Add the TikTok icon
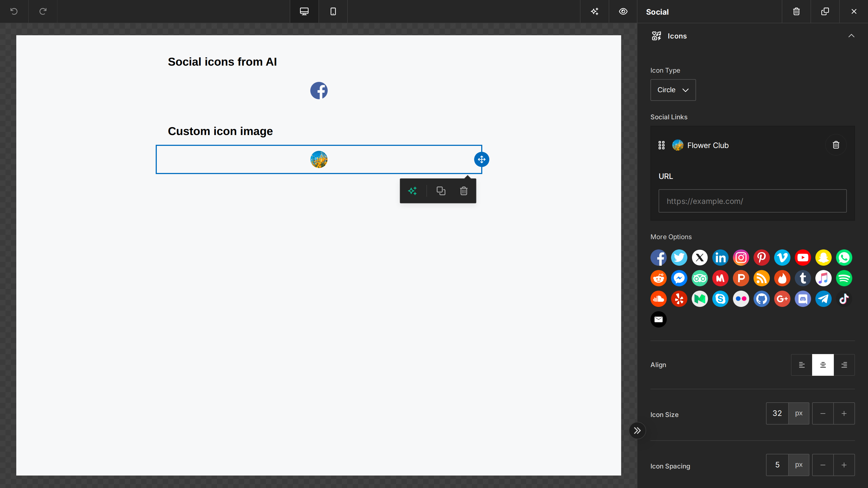The image size is (868, 488). pyautogui.click(x=844, y=299)
